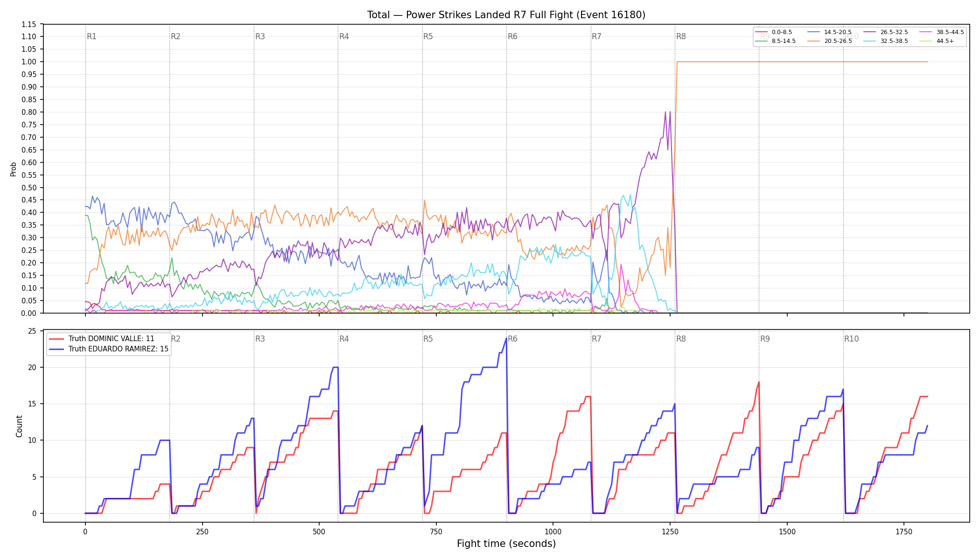Click the 1.15 tick on the Prob axis
The image size is (980, 560).
[x=29, y=24]
